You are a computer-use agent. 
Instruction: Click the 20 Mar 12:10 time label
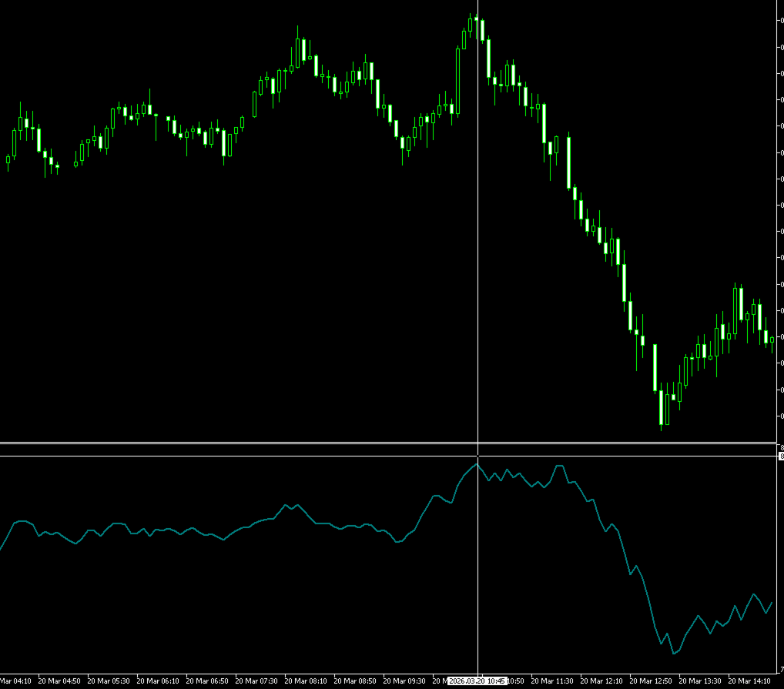tap(601, 681)
